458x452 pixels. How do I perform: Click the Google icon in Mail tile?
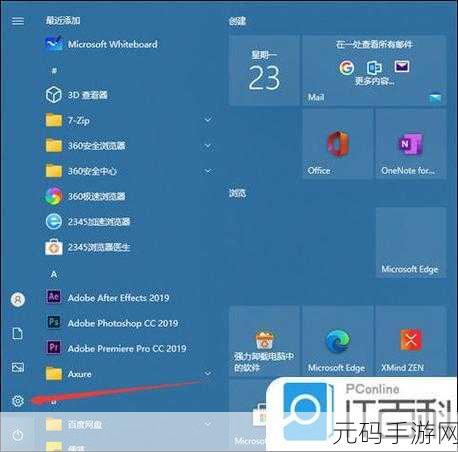coord(347,68)
